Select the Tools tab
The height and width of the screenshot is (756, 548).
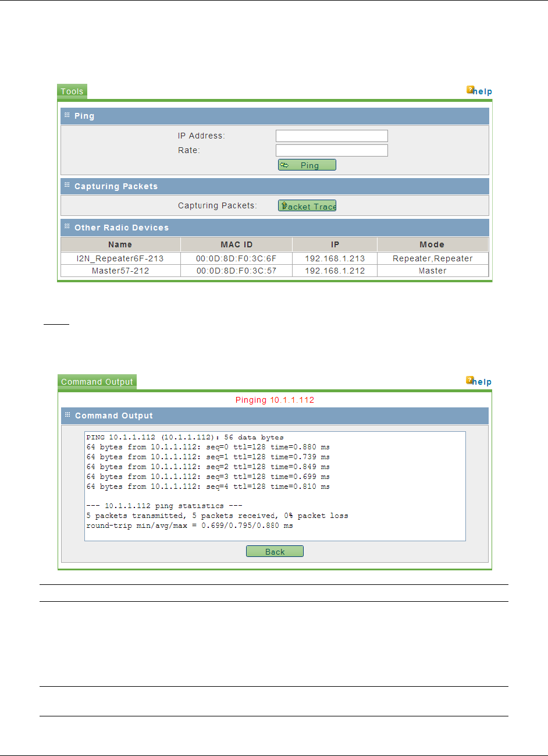[x=72, y=91]
